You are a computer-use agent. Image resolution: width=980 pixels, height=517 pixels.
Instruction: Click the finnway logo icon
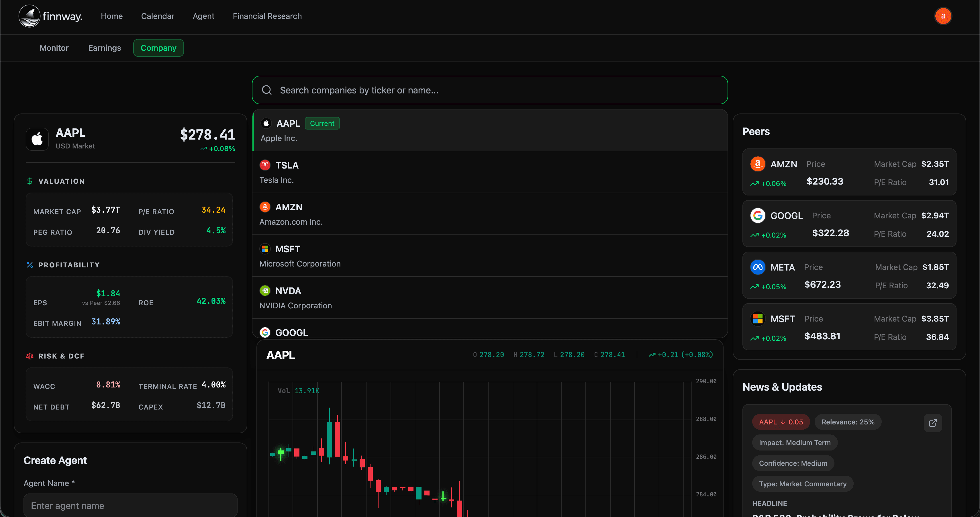[29, 16]
